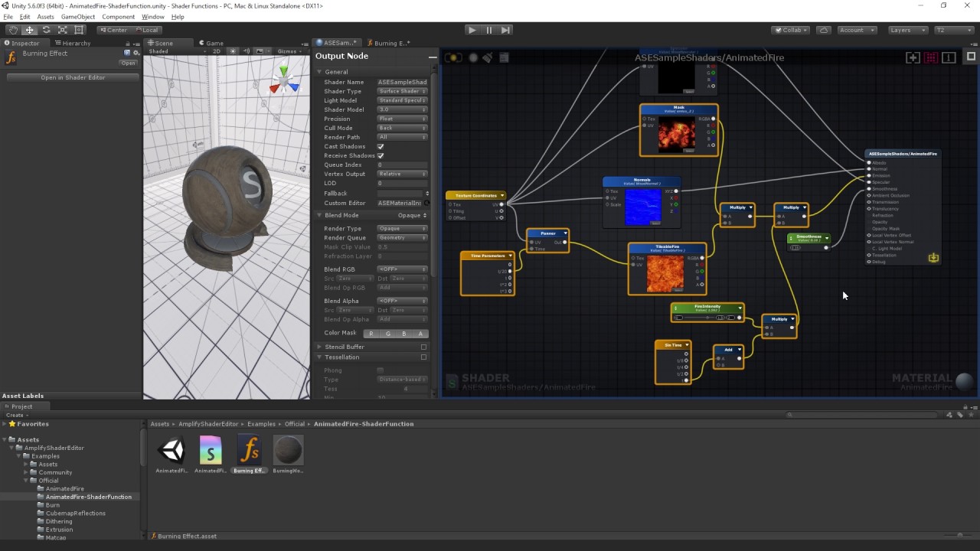The width and height of the screenshot is (980, 551).
Task: Open the Cull Mode dropdown
Action: (402, 128)
